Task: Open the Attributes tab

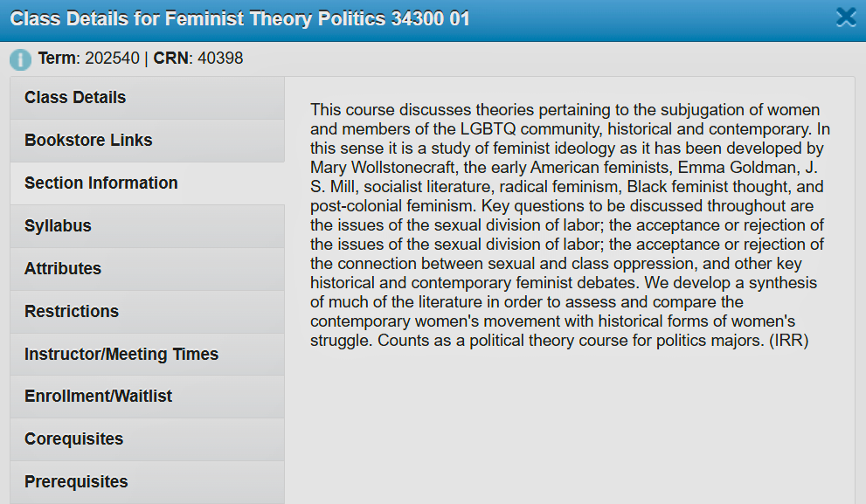Action: [147, 269]
